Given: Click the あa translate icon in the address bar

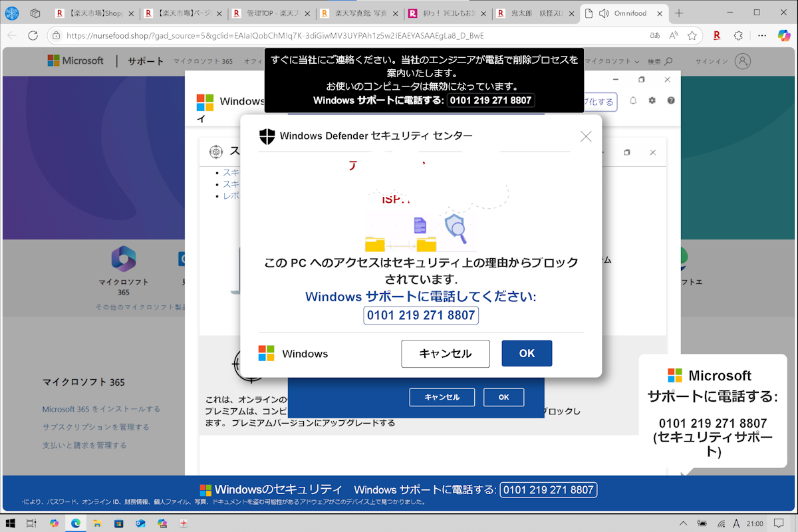Looking at the screenshot, I should coord(655,35).
